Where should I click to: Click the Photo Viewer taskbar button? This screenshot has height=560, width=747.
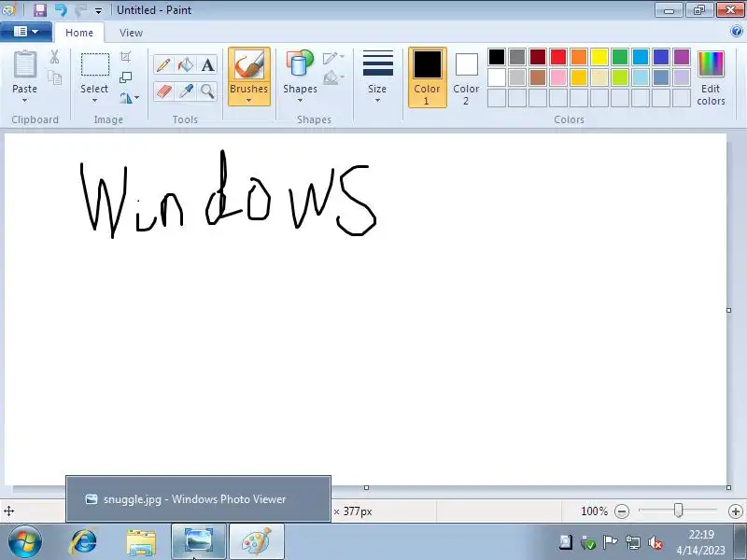[x=199, y=541]
